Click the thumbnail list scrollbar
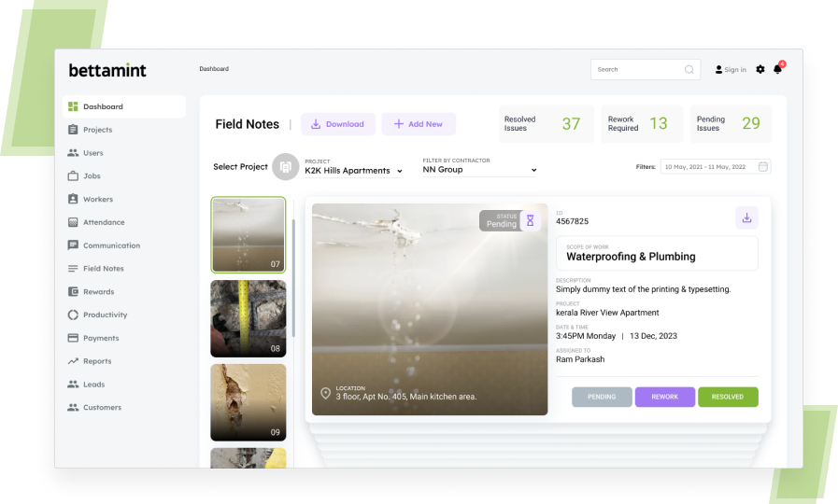The height and width of the screenshot is (504, 838). tap(293, 277)
